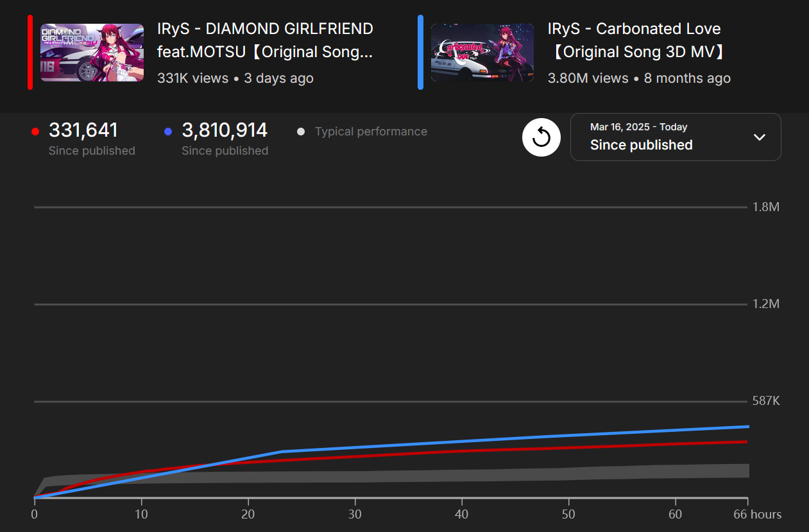This screenshot has width=809, height=532.
Task: Click the '331K views • 3 days ago' text
Action: coord(235,78)
